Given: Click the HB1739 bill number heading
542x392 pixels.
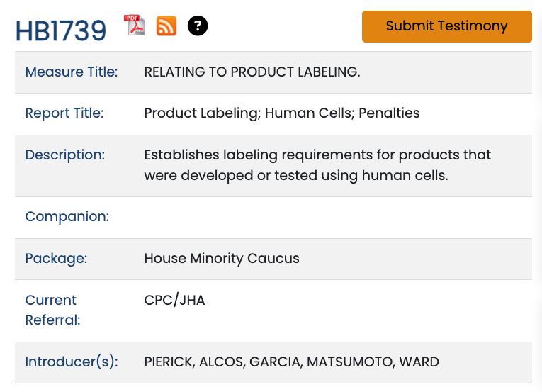Looking at the screenshot, I should click(x=61, y=30).
